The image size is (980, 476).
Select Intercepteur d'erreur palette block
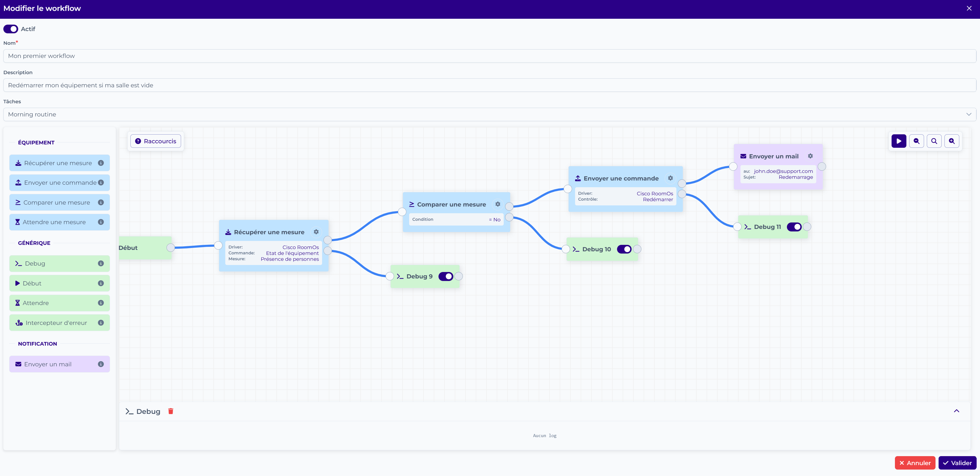(59, 323)
